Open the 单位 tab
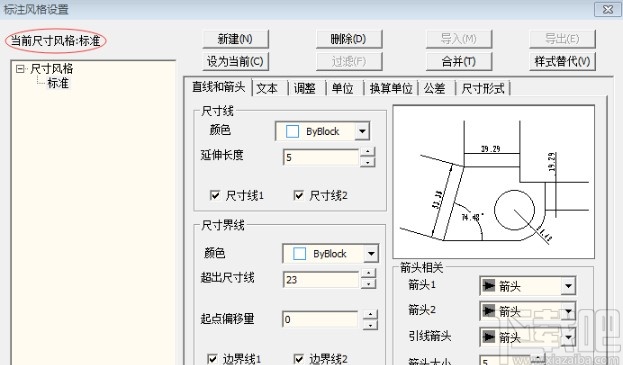623x365 pixels. click(x=342, y=89)
